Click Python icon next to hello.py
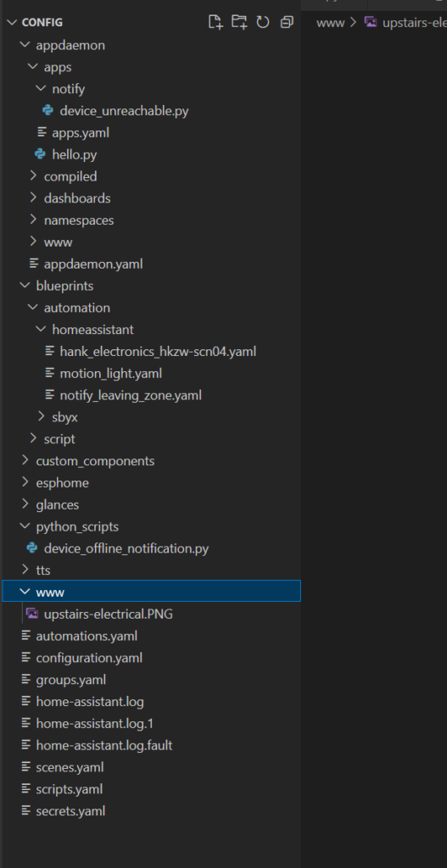Viewport: 447px width, 868px height. 40,154
